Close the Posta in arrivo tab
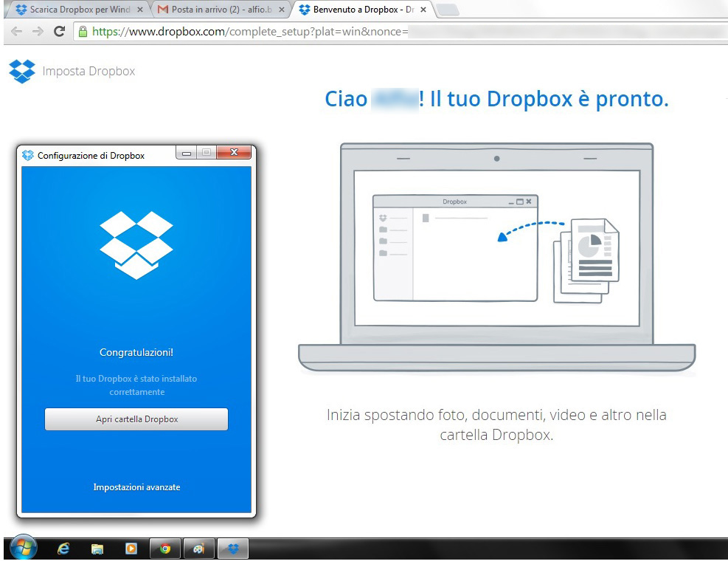Viewport: 728px width, 564px height. [x=281, y=10]
